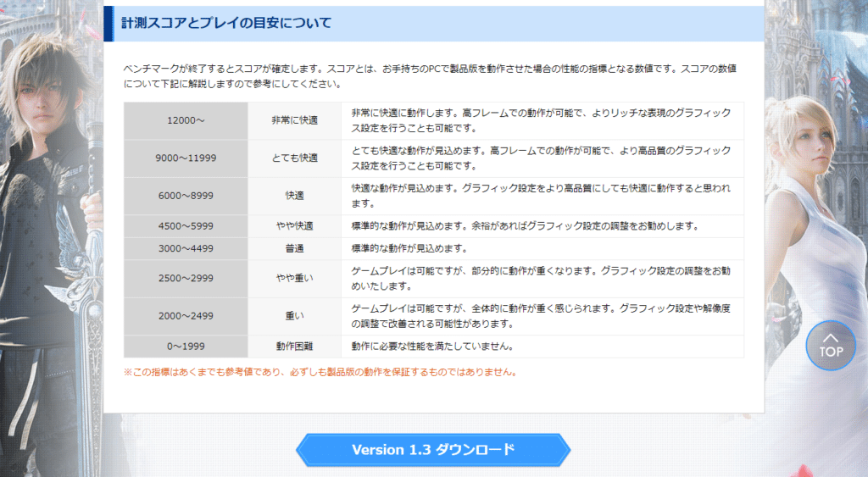Screen dimensions: 868x477
Task: Click the 6000～8999 score range cell
Action: 186,196
